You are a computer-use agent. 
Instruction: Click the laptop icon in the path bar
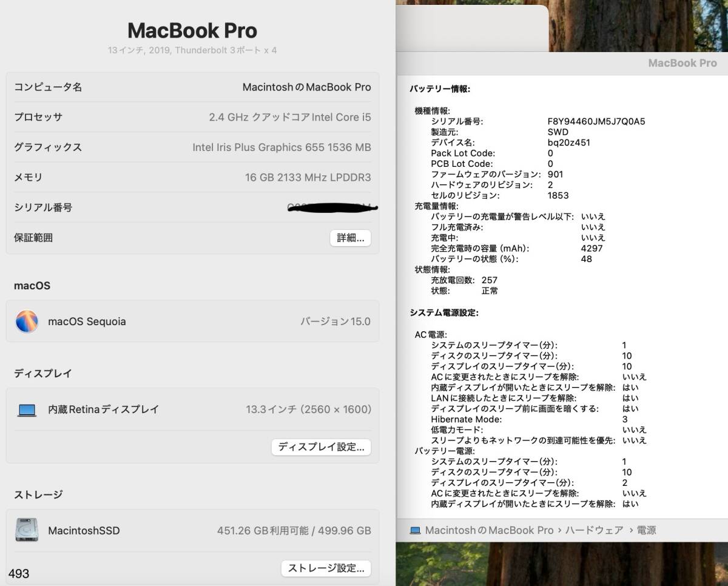[415, 530]
